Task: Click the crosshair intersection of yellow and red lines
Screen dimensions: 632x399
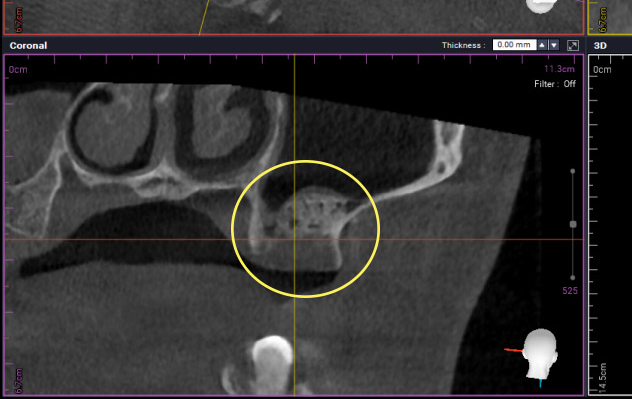Action: pos(295,239)
